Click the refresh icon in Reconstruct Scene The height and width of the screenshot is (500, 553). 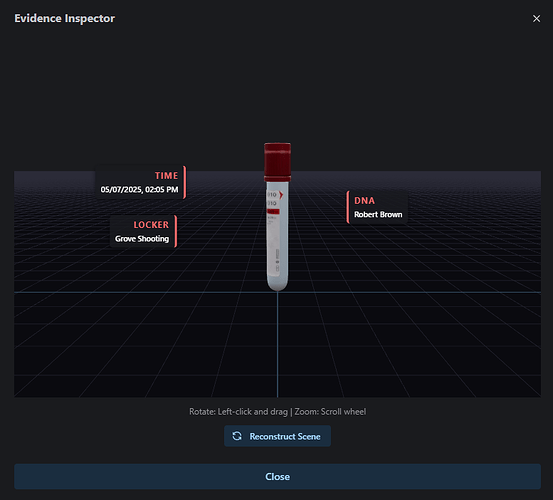pos(237,436)
